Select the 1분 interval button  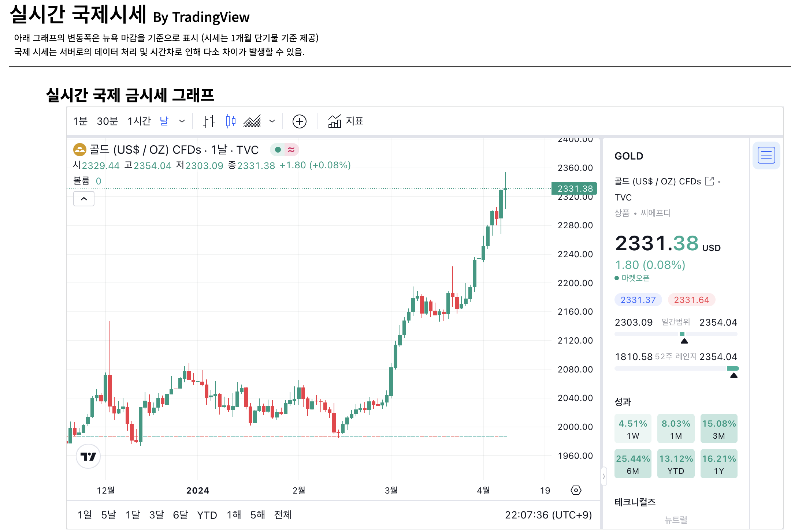81,121
